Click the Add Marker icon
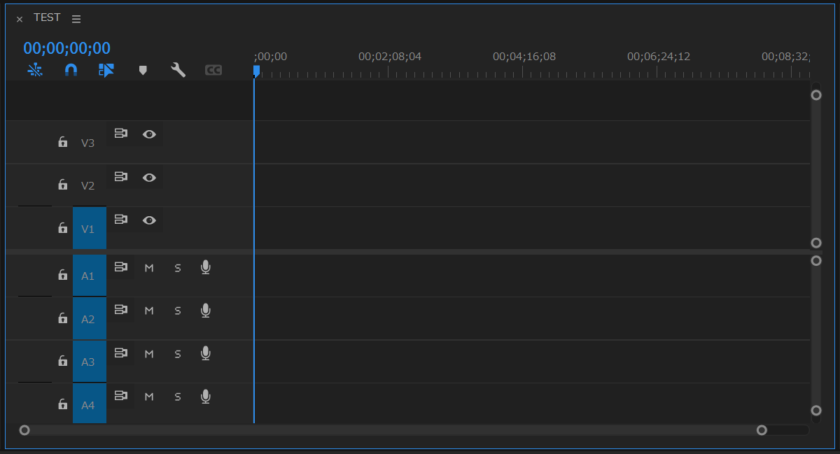 143,70
